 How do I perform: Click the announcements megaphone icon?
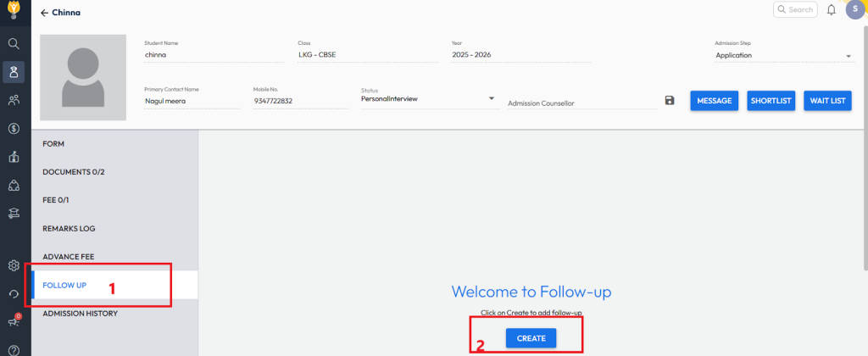14,322
